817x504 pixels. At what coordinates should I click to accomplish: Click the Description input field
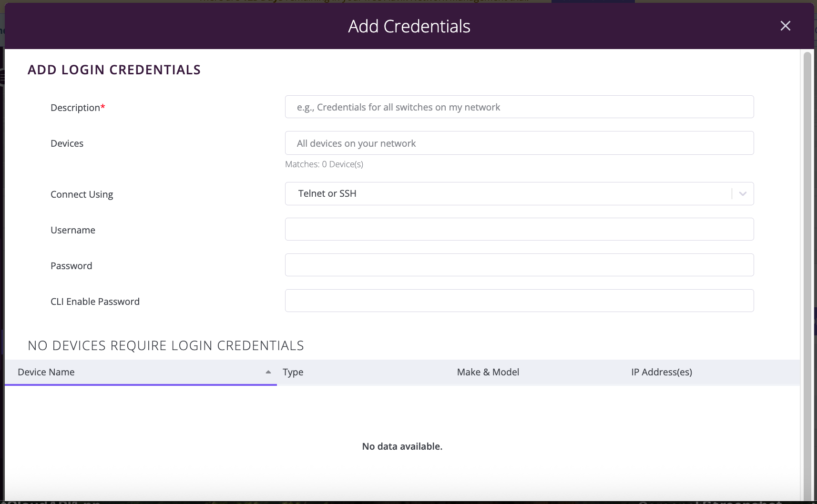pyautogui.click(x=519, y=107)
